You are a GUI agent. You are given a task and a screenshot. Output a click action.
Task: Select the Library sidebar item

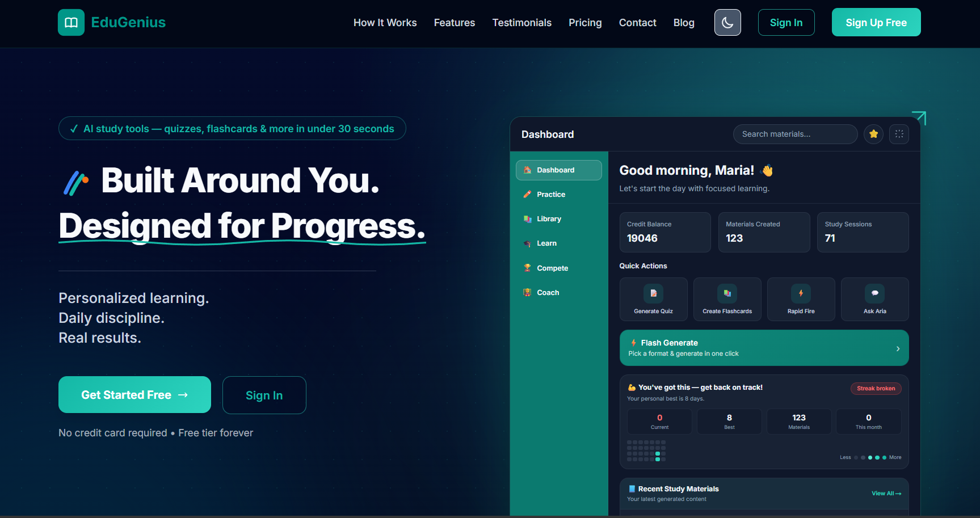558,219
